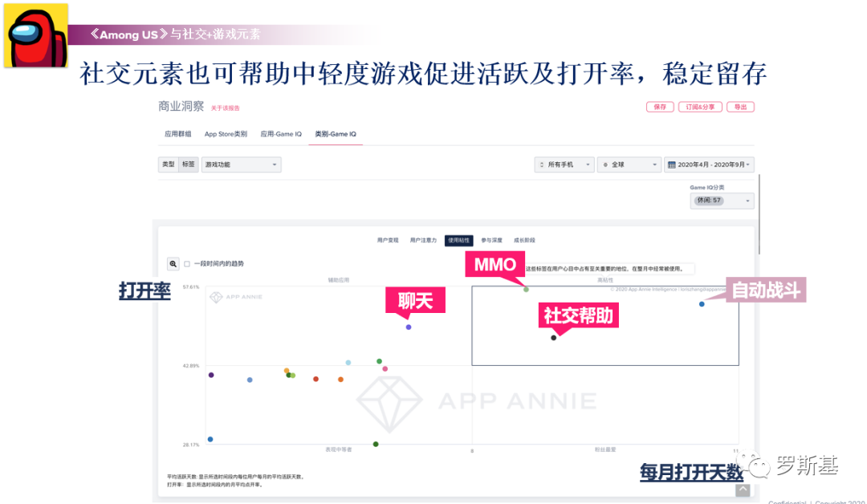Click the 辅助应用 quadrant label
This screenshot has width=867, height=504.
(x=339, y=280)
